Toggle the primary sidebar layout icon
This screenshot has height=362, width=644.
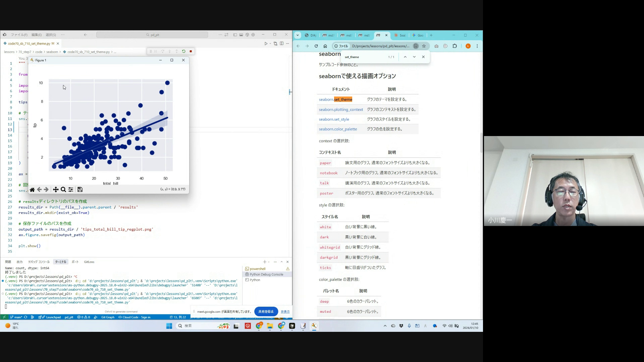click(x=235, y=35)
